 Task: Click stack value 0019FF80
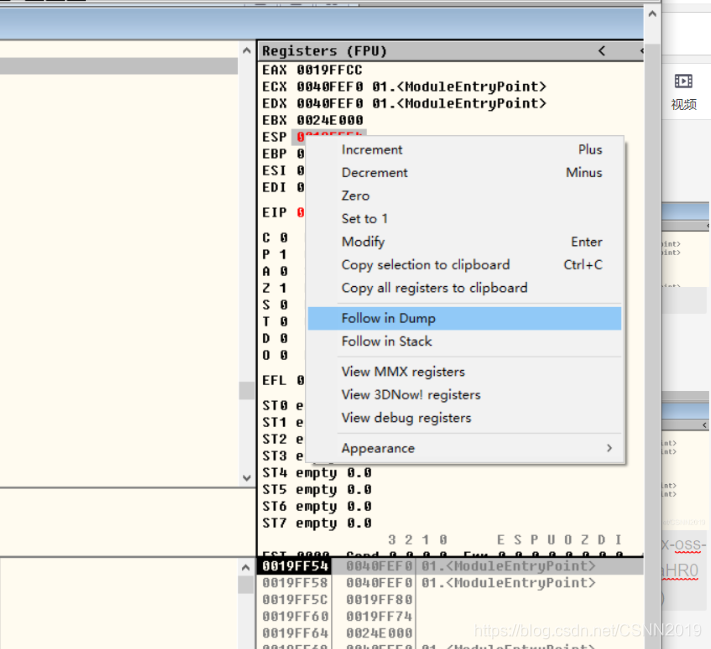point(379,600)
